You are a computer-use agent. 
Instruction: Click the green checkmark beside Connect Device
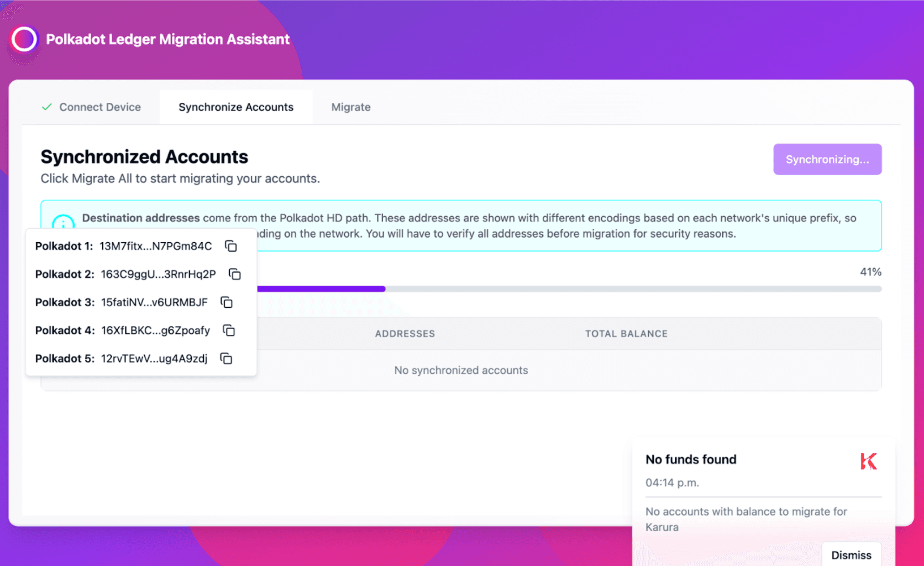[x=47, y=107]
